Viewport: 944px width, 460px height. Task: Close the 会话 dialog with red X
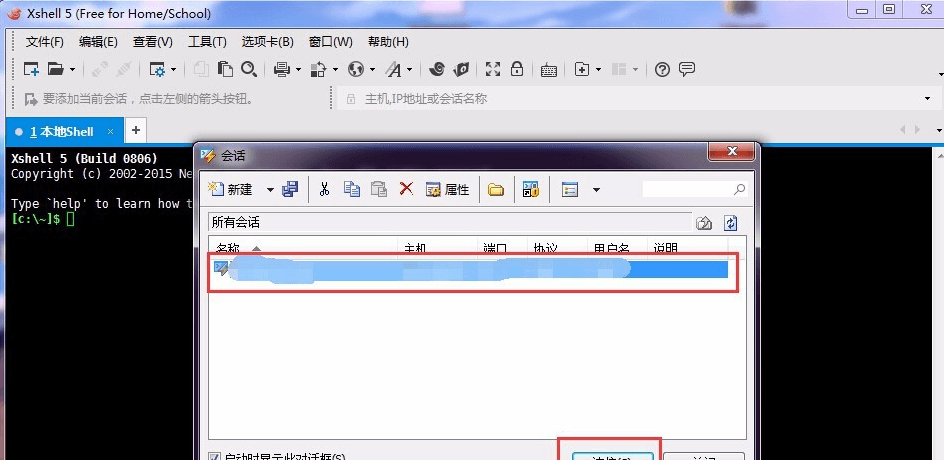731,152
